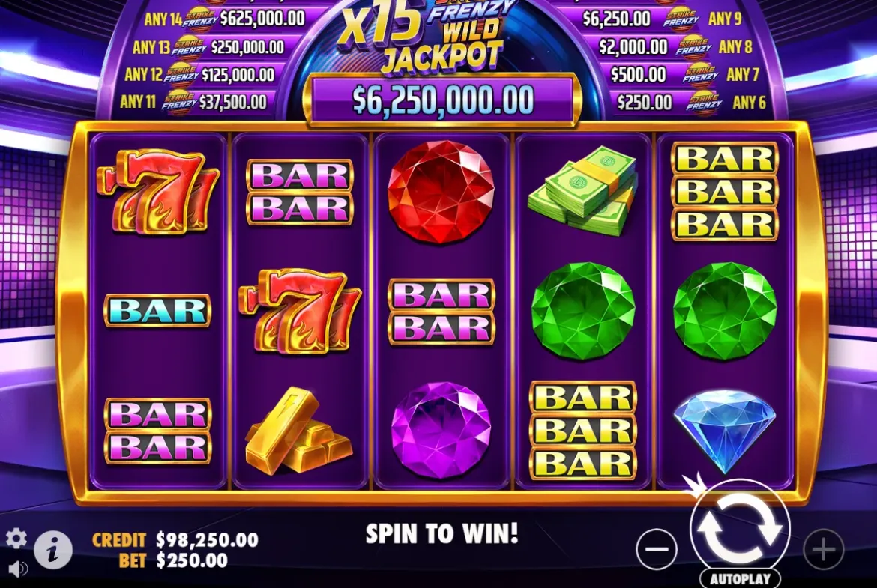Viewport: 877px width, 588px height.
Task: Select the red gem on reel three
Action: click(x=441, y=192)
